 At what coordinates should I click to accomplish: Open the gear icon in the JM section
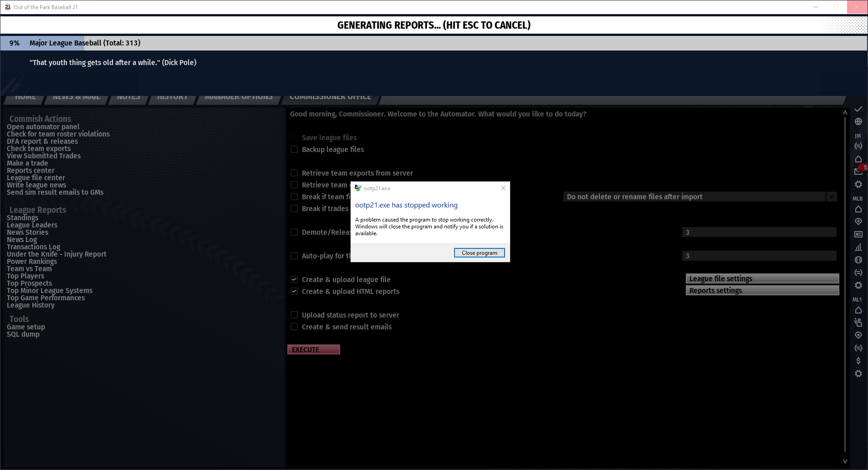click(858, 184)
